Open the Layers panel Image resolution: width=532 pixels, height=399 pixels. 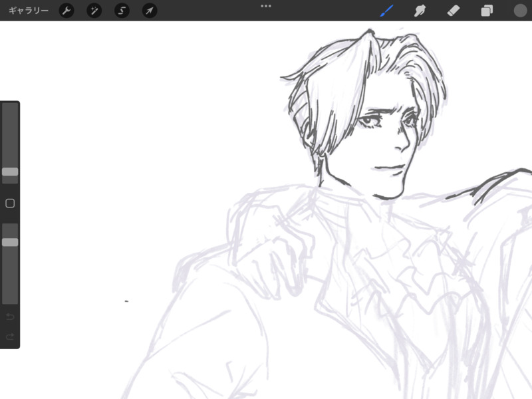[487, 11]
